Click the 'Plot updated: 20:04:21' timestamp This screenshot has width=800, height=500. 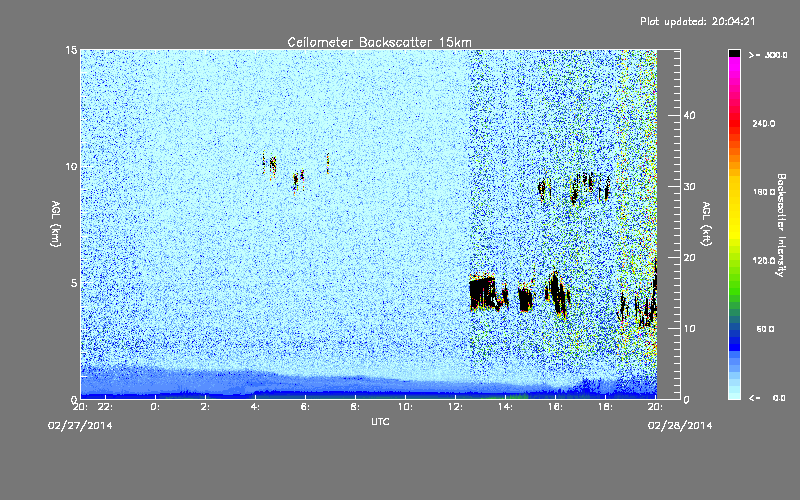[x=697, y=21]
